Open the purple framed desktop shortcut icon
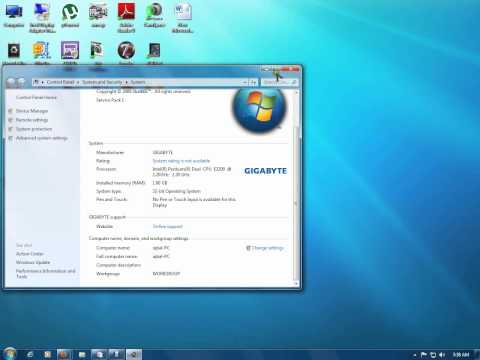480x360 pixels. point(70,51)
